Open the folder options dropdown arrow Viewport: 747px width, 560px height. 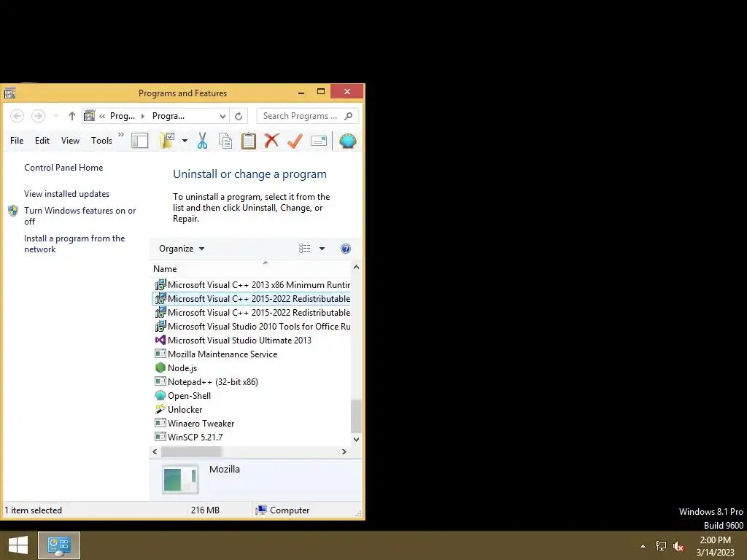[x=185, y=141]
